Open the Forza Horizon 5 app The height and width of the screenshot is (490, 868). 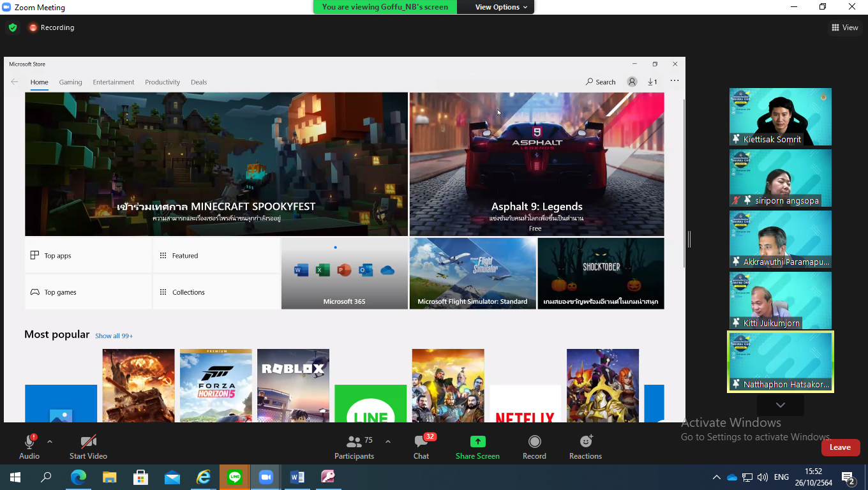tap(216, 385)
